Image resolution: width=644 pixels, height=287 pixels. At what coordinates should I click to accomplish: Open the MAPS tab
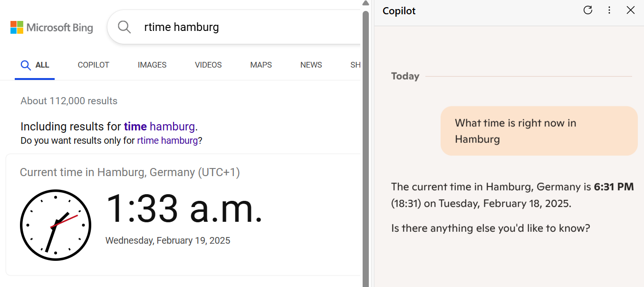pyautogui.click(x=261, y=65)
